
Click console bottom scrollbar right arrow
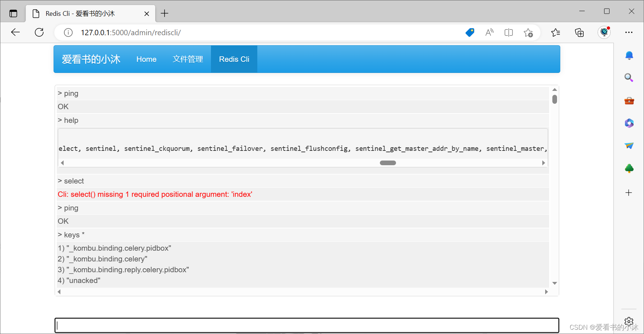pos(546,292)
